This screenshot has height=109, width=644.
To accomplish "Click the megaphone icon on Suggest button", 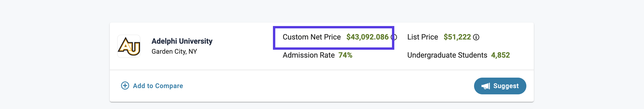I will (x=485, y=86).
